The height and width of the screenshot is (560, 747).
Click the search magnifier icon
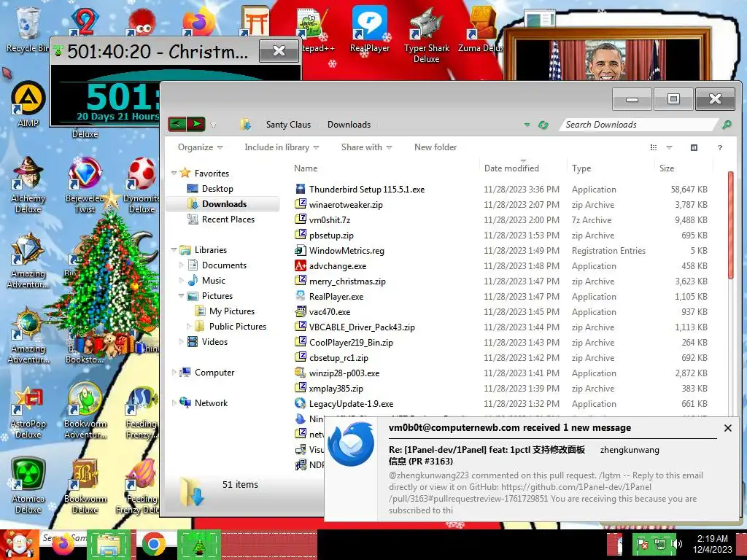[x=727, y=125]
